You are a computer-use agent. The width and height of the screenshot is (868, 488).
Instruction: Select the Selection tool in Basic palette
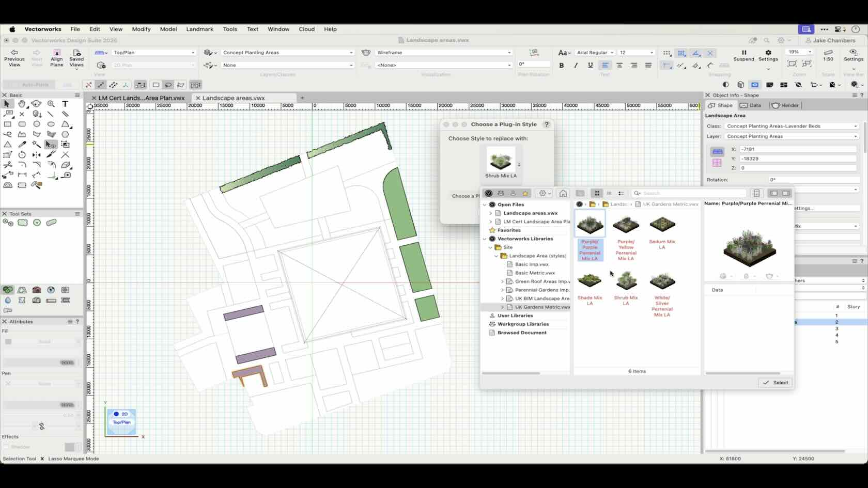click(x=7, y=104)
